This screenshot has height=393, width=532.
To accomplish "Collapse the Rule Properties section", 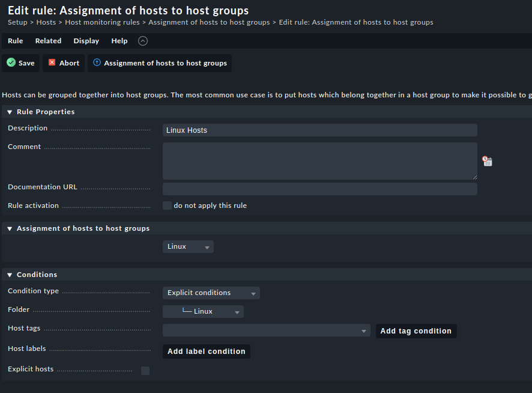I will (x=10, y=112).
